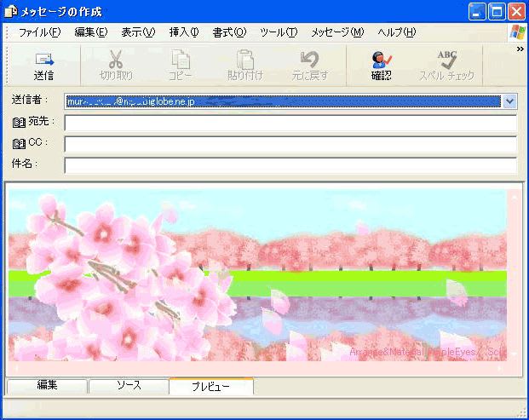Click the 元に戻す (Undo) icon
529x420 pixels.
pos(309,60)
